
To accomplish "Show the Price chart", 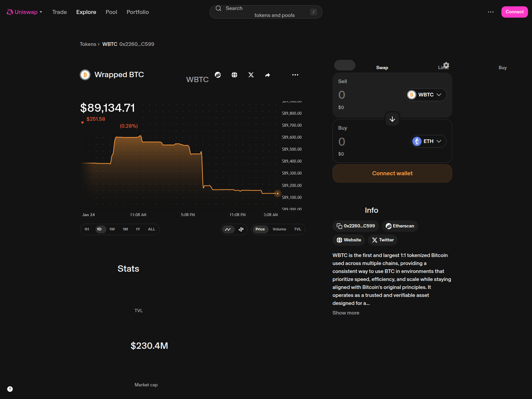I will [x=260, y=229].
